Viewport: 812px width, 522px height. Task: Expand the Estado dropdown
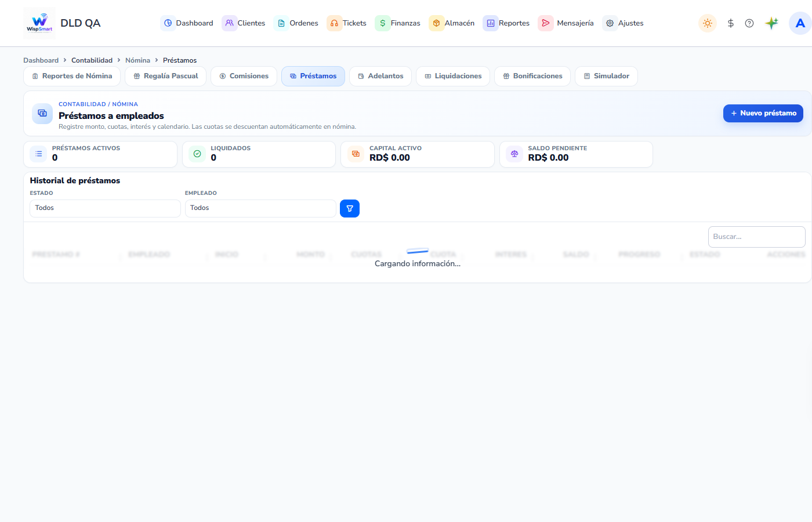(105, 208)
